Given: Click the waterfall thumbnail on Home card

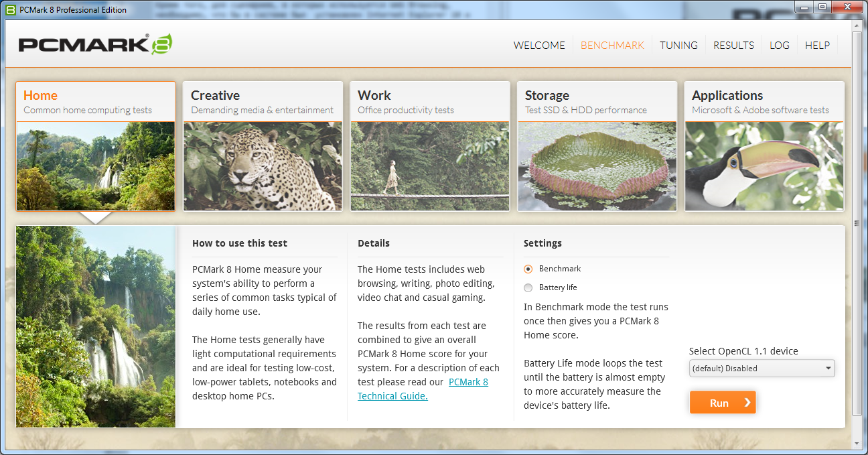Looking at the screenshot, I should (96, 166).
